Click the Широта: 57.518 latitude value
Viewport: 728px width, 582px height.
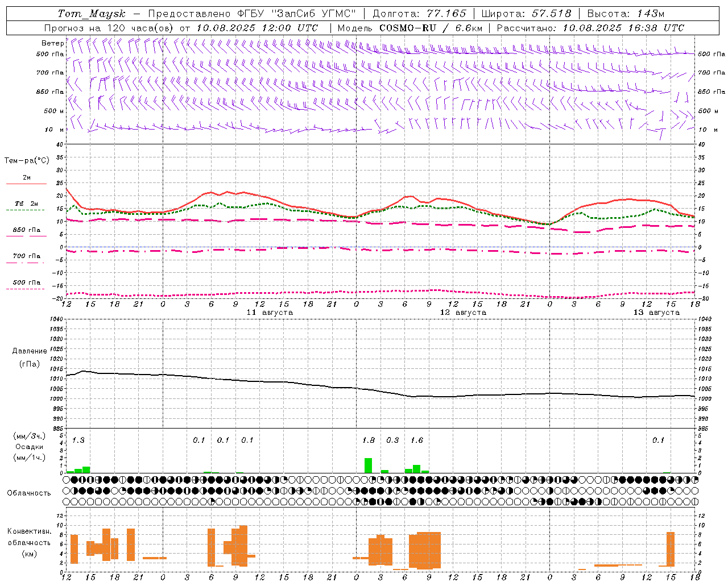pyautogui.click(x=526, y=14)
